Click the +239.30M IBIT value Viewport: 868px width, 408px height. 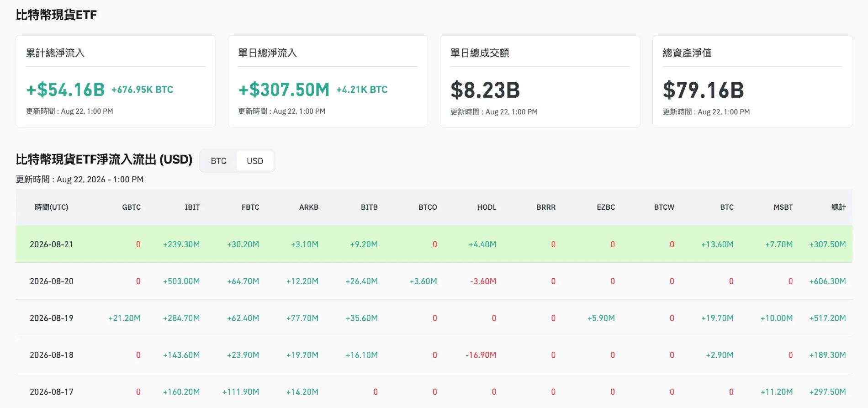coord(181,244)
